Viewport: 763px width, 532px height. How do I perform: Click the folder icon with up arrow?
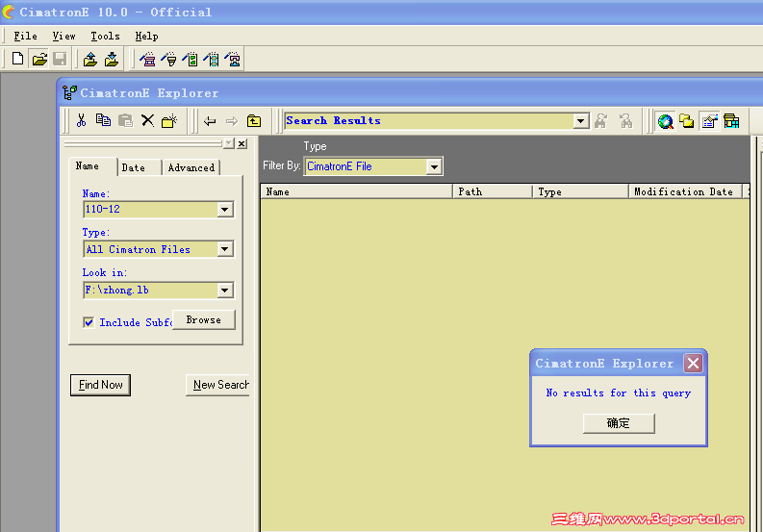90,59
